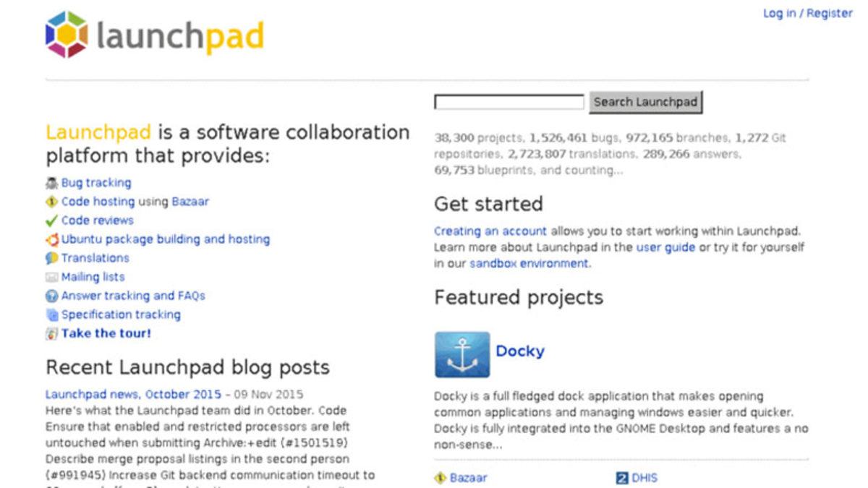This screenshot has width=868, height=488.
Task: Open Translations via the speech bubble icon
Action: coord(51,257)
